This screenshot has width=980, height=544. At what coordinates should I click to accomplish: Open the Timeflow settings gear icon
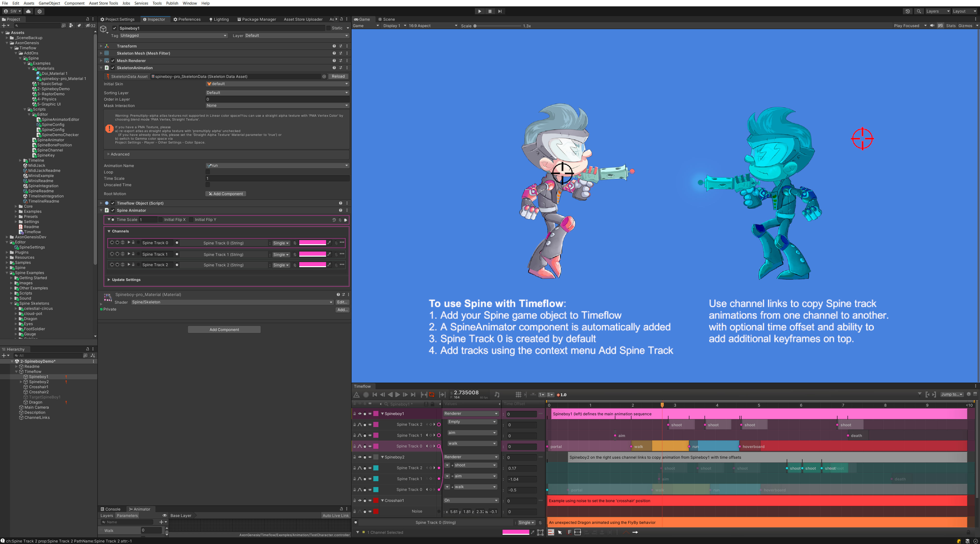969,394
